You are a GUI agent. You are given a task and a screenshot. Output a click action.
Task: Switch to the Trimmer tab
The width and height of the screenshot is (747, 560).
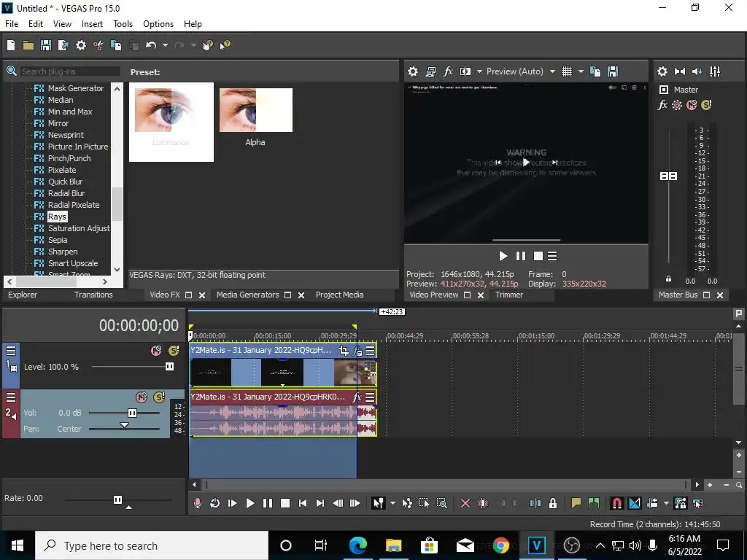click(x=508, y=295)
